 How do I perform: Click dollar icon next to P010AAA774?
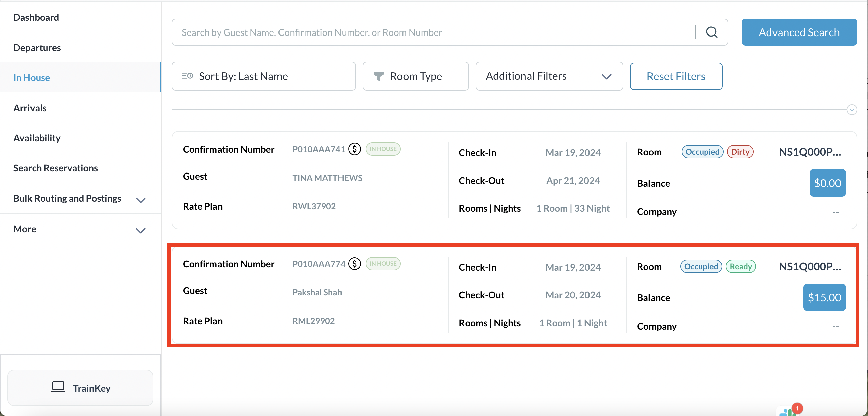coord(355,263)
